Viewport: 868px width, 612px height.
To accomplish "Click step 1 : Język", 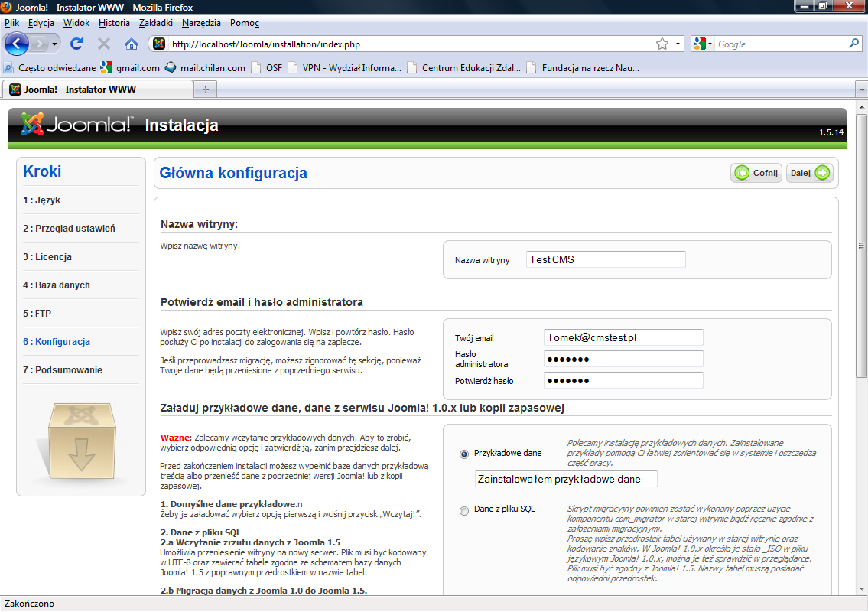I will tap(41, 200).
